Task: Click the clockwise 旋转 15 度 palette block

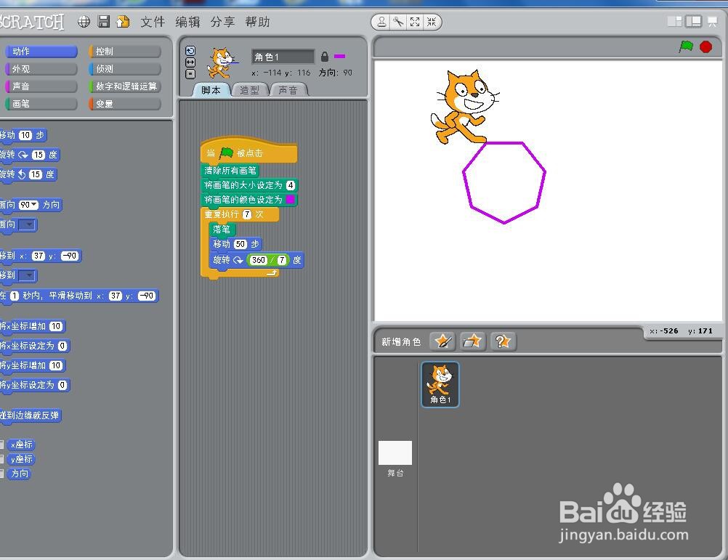Action: [30, 155]
